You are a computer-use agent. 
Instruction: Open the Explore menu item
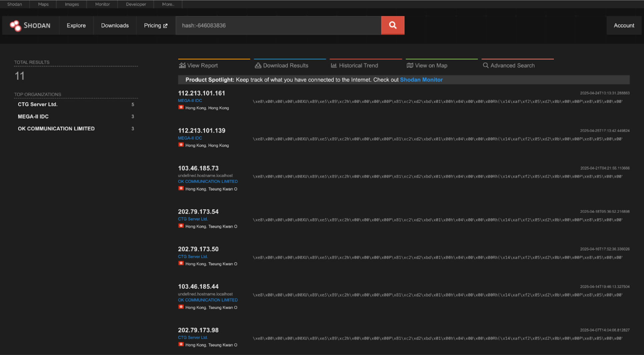tap(76, 25)
